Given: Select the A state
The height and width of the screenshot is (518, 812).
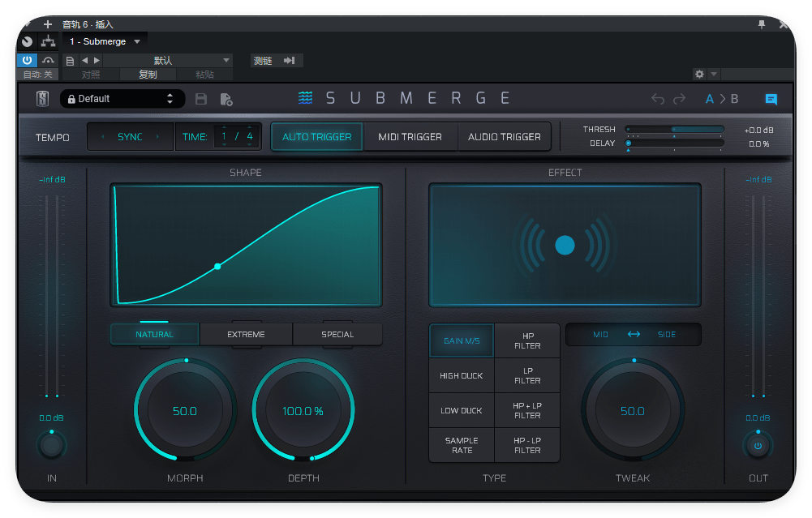Looking at the screenshot, I should (710, 98).
